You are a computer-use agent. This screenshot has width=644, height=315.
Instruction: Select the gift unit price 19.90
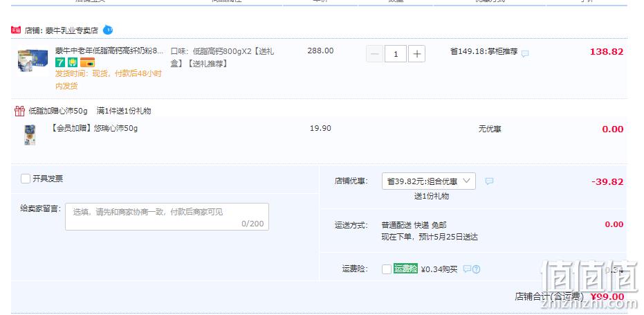(320, 128)
